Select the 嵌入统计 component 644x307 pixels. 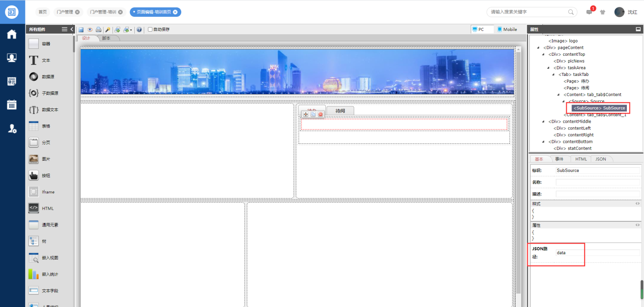[49, 274]
